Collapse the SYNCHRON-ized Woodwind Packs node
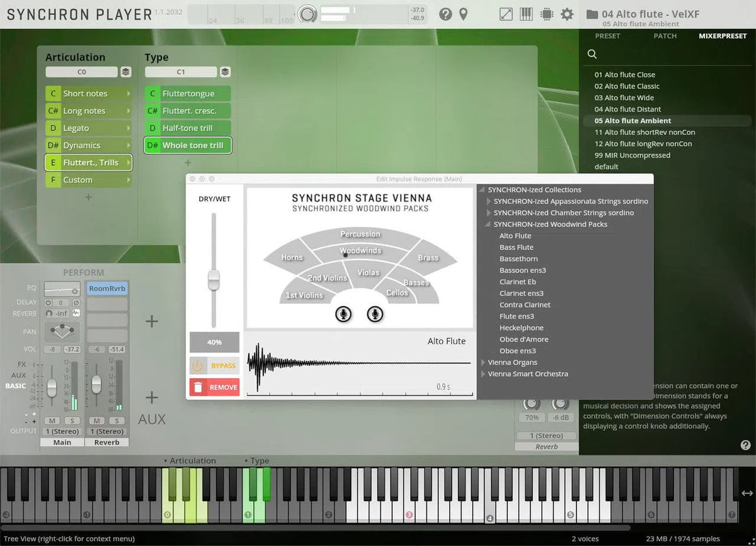 (x=488, y=224)
